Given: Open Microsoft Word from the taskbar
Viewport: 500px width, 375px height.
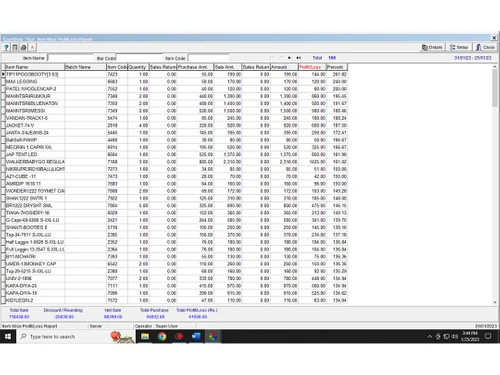Looking at the screenshot, I should pos(196,337).
